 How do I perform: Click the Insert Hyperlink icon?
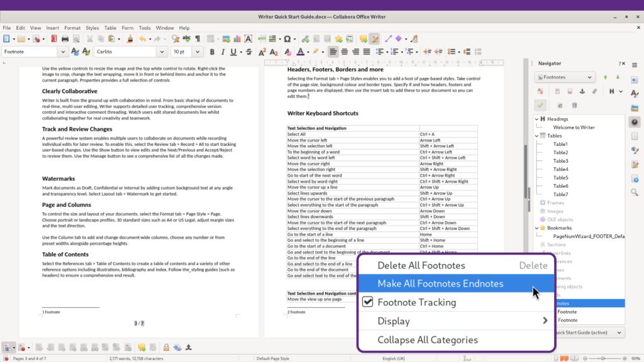(x=305, y=39)
